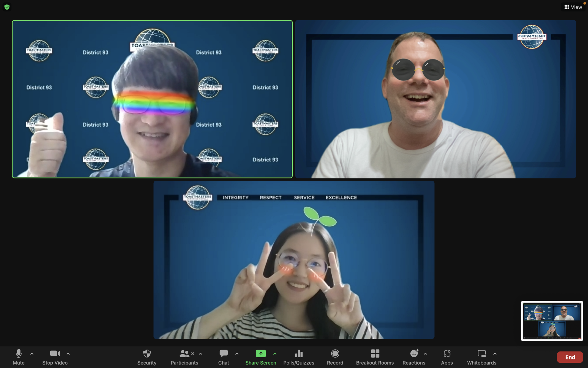Open the Chat panel
The width and height of the screenshot is (588, 368).
tap(224, 357)
